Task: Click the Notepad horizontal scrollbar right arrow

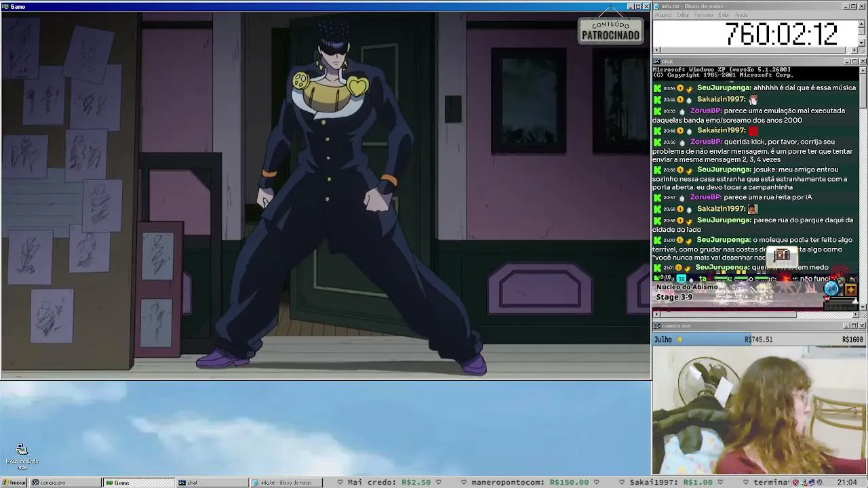Action: pos(854,50)
